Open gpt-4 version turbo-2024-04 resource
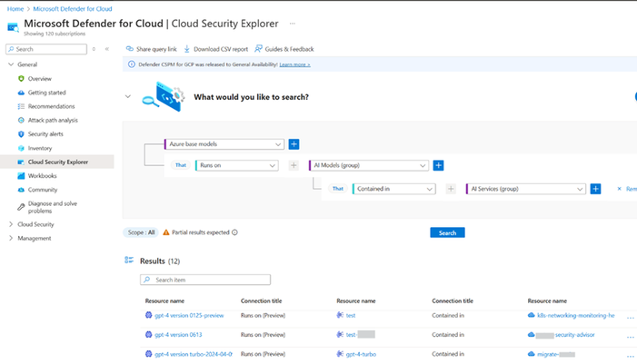Image resolution: width=637 pixels, height=364 pixels. [x=193, y=354]
